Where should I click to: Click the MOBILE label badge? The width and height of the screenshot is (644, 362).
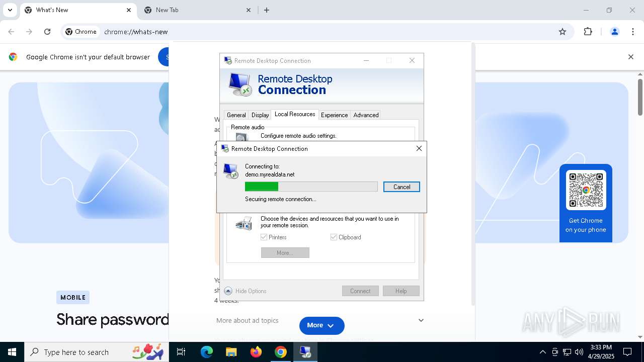tap(73, 297)
